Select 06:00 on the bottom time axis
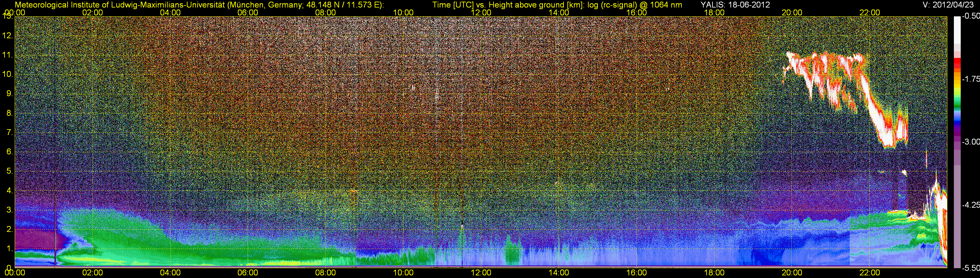980x278 pixels. click(x=248, y=273)
